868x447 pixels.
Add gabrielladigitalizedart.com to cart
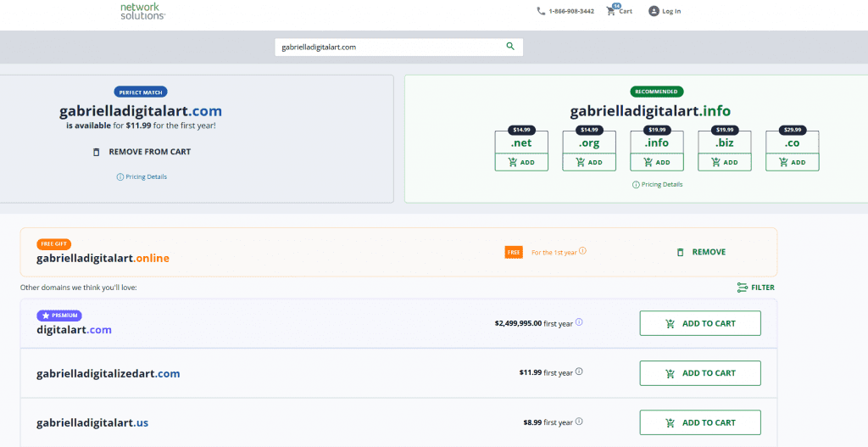[700, 373]
